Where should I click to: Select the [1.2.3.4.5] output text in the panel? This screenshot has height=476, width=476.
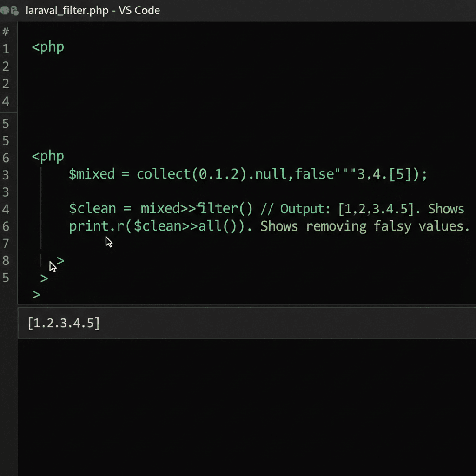(x=64, y=323)
